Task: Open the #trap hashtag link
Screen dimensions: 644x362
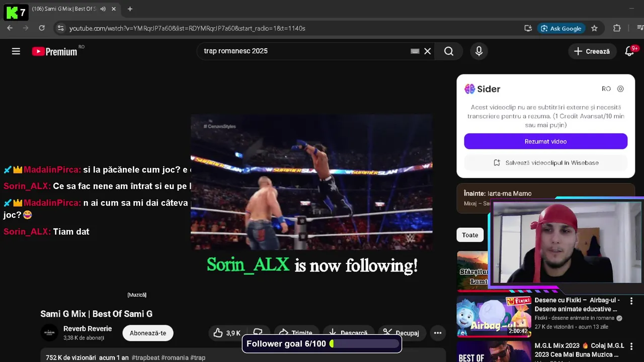Action: (x=198, y=357)
